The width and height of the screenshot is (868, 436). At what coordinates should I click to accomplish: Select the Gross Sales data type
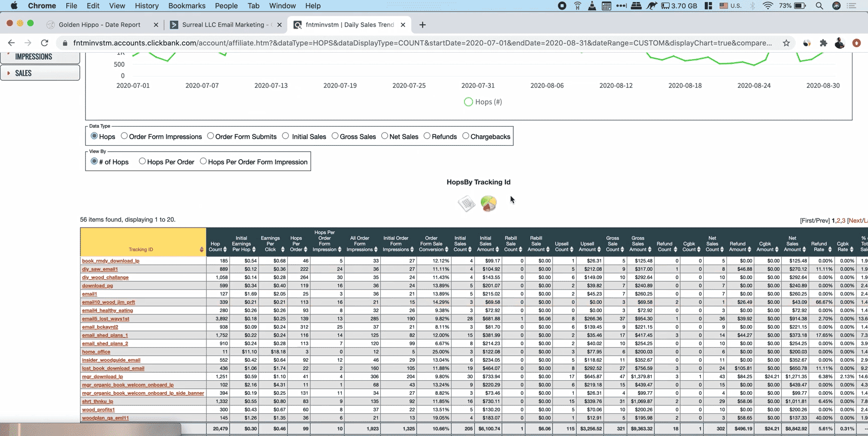click(335, 136)
